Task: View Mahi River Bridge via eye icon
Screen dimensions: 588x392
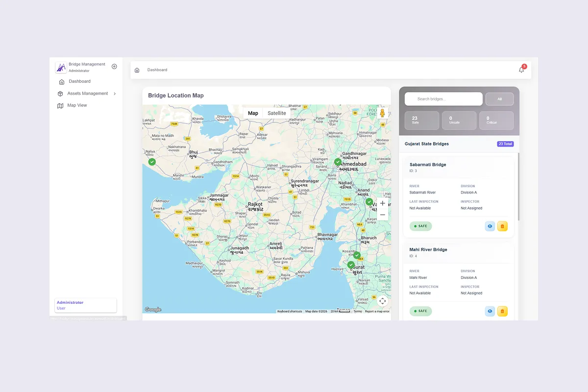Action: (490, 311)
